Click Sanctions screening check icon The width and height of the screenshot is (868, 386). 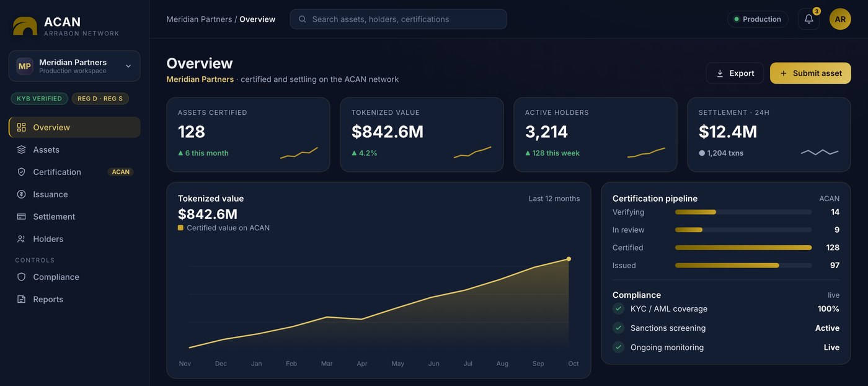618,328
